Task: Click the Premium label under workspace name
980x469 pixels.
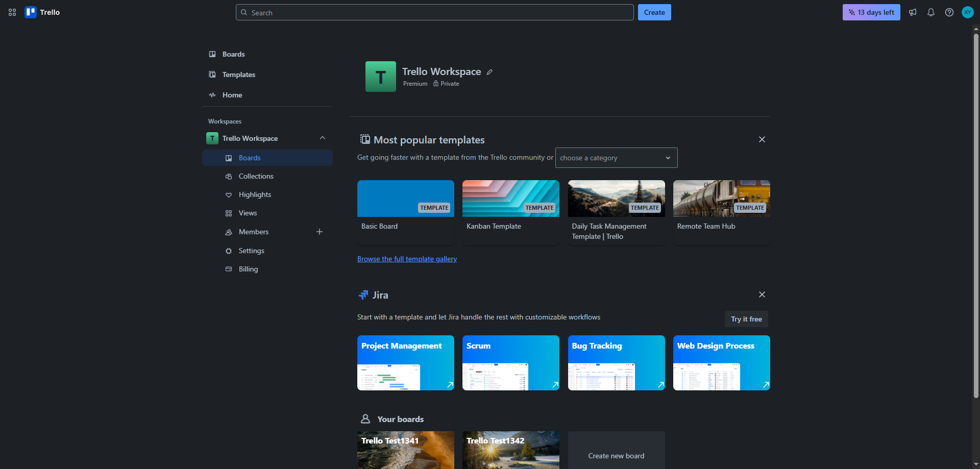Action: point(415,84)
